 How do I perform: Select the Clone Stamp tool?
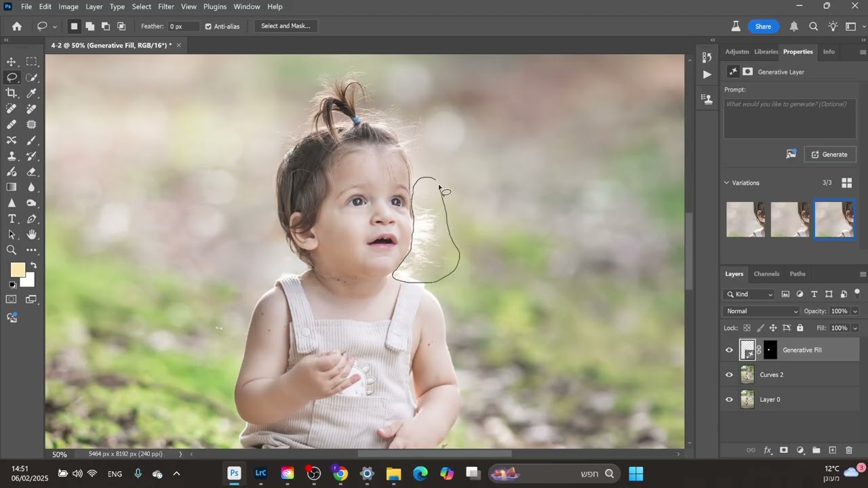coord(12,156)
